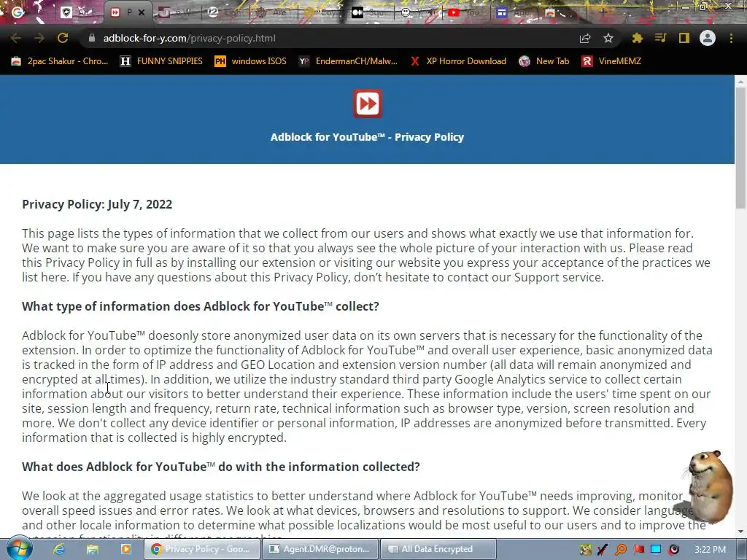
Task: Click the taskbar clock 3:22 PM
Action: pyautogui.click(x=711, y=550)
